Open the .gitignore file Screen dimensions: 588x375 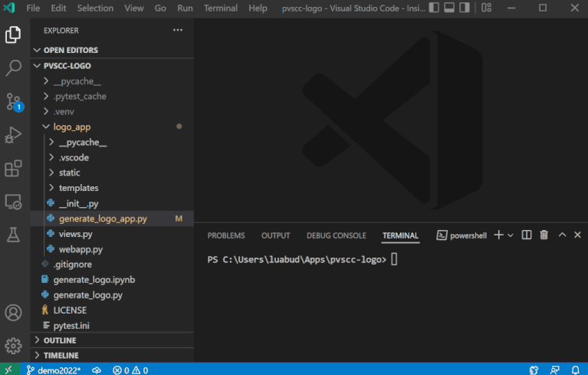coord(112,265)
